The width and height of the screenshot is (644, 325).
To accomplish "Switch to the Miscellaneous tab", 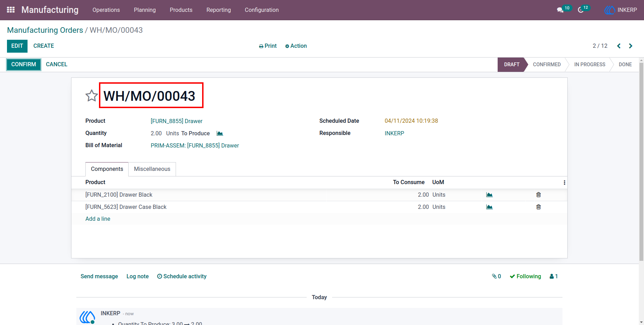I will pyautogui.click(x=152, y=169).
